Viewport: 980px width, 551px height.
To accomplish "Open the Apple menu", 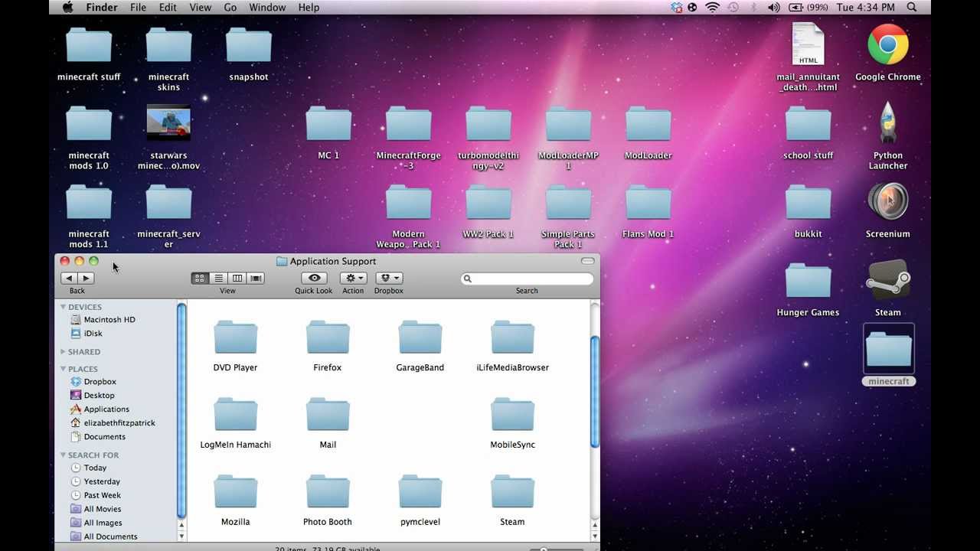I will (x=67, y=7).
